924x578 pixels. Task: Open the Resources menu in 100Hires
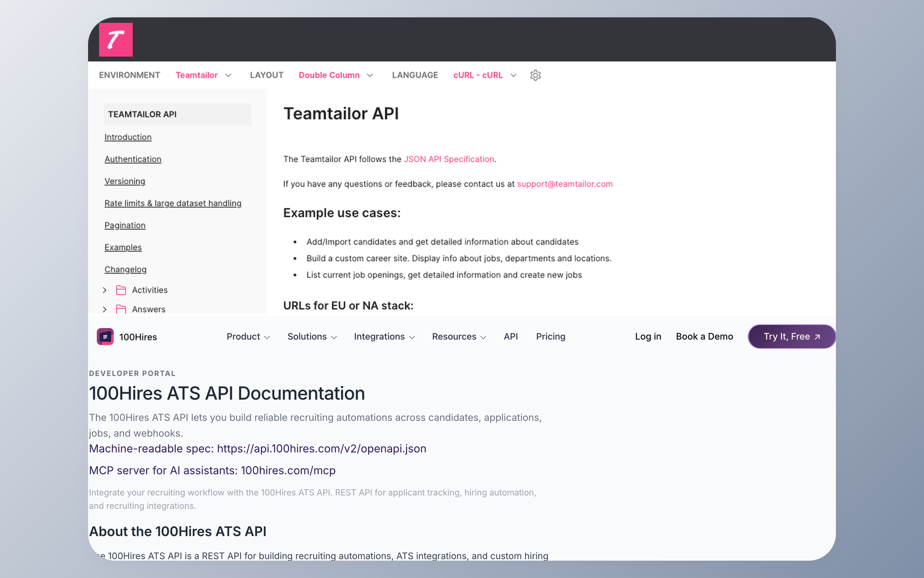(x=459, y=337)
